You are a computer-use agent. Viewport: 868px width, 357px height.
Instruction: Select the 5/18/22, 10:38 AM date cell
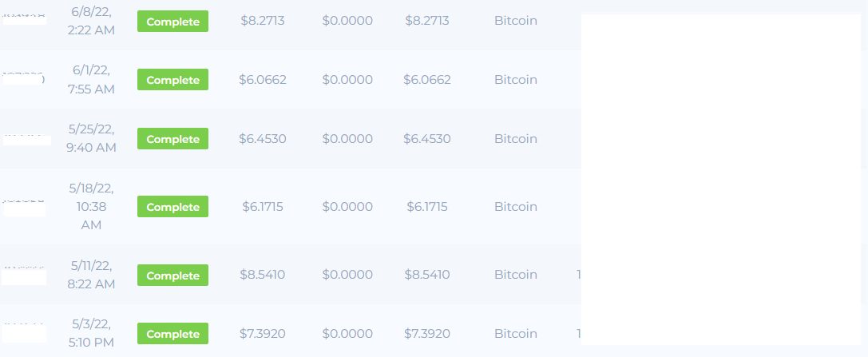pos(91,206)
